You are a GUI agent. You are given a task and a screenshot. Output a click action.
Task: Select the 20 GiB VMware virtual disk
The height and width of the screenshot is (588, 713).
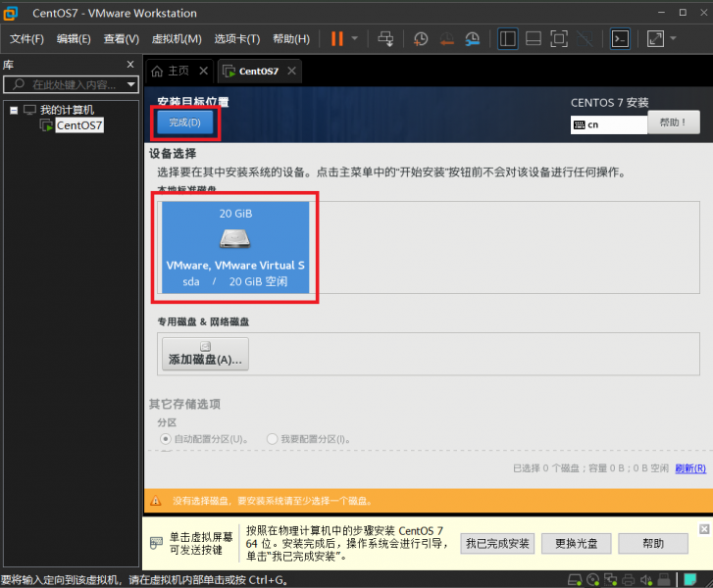coord(234,247)
